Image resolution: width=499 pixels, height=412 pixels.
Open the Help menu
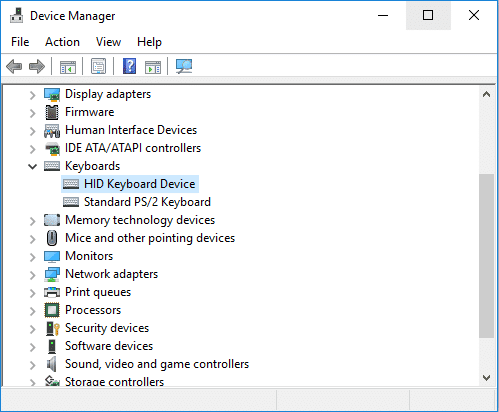click(x=149, y=42)
